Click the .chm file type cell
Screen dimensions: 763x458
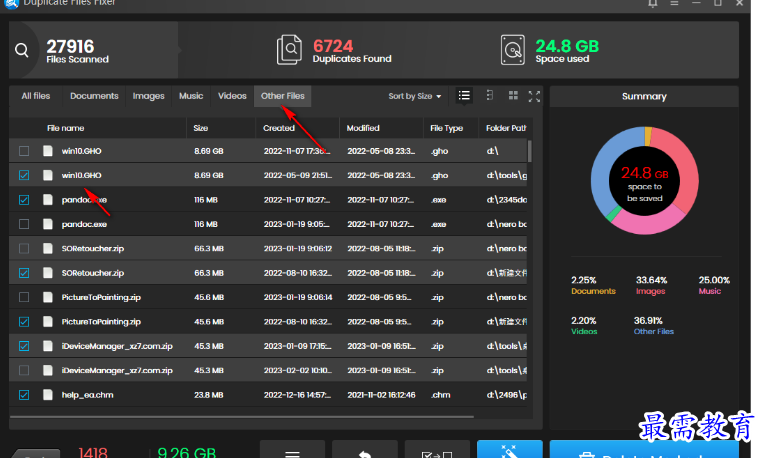(440, 395)
